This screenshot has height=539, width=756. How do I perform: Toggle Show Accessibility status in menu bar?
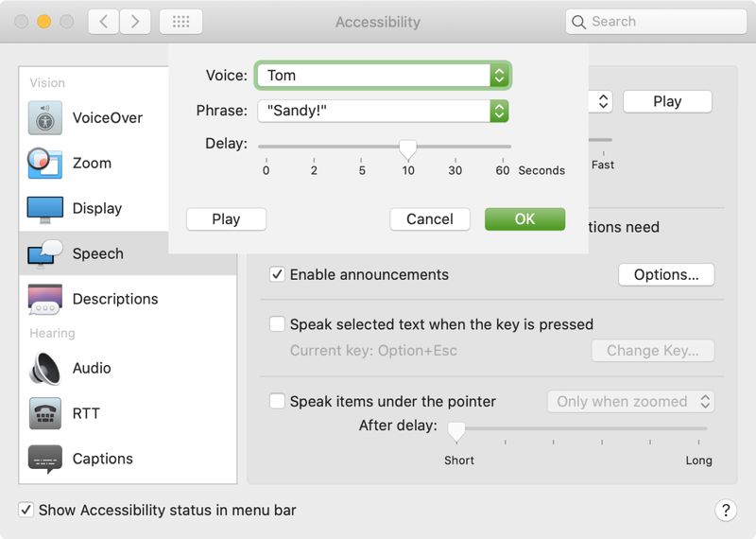pyautogui.click(x=26, y=510)
